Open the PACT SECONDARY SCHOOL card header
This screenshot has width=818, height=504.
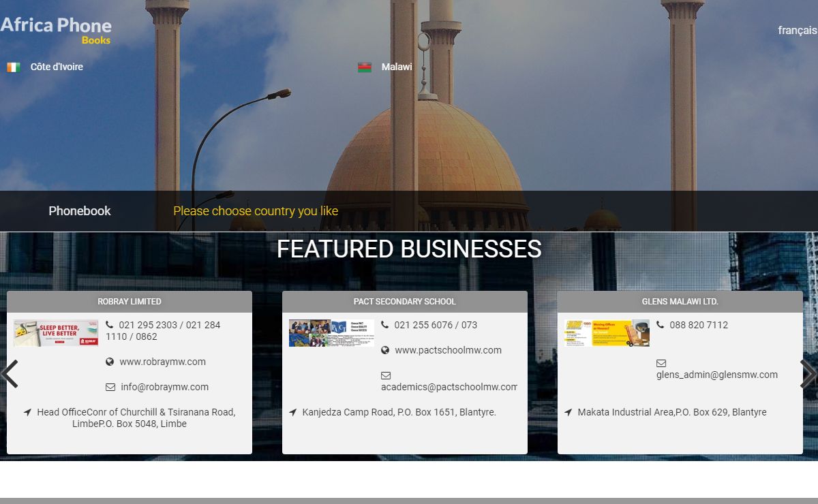coord(405,302)
